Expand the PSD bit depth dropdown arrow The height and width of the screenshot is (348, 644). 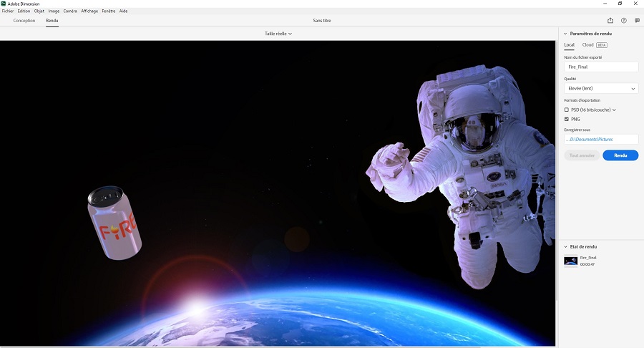pyautogui.click(x=614, y=110)
